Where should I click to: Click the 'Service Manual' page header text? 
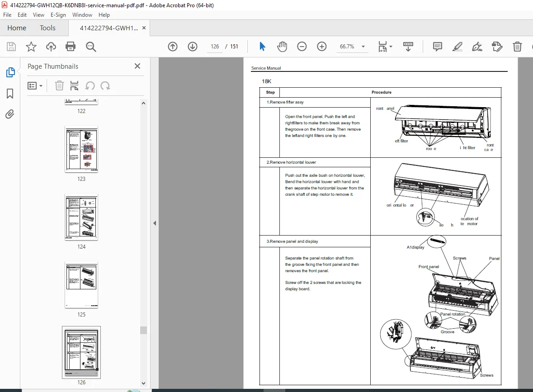tap(266, 68)
